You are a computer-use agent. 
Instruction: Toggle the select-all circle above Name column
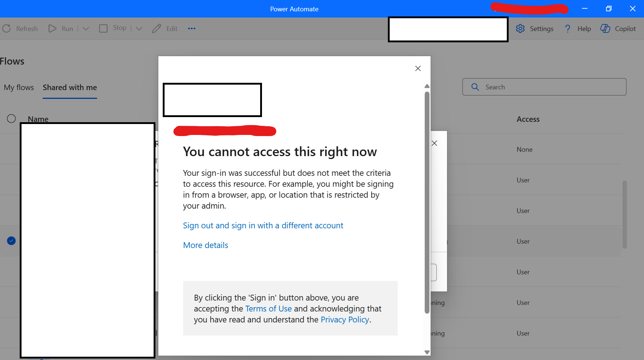pos(11,118)
